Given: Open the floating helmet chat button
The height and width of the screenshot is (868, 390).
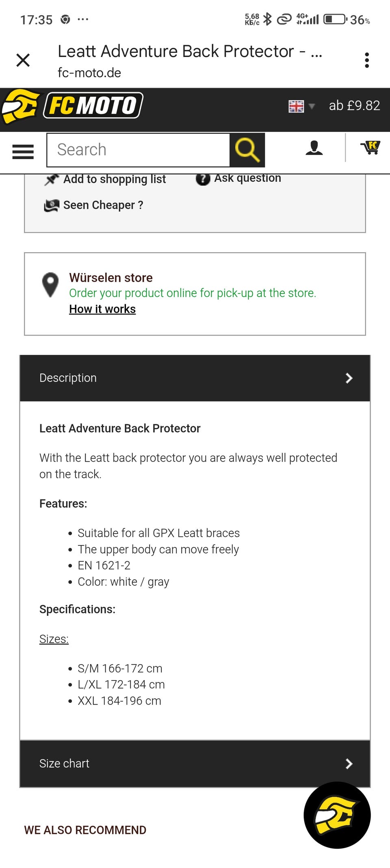Looking at the screenshot, I should [x=337, y=815].
